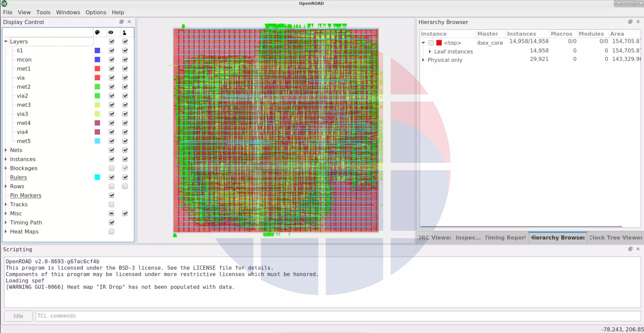Open the File menu
Screen dimensions: 644x333
click(x=8, y=12)
